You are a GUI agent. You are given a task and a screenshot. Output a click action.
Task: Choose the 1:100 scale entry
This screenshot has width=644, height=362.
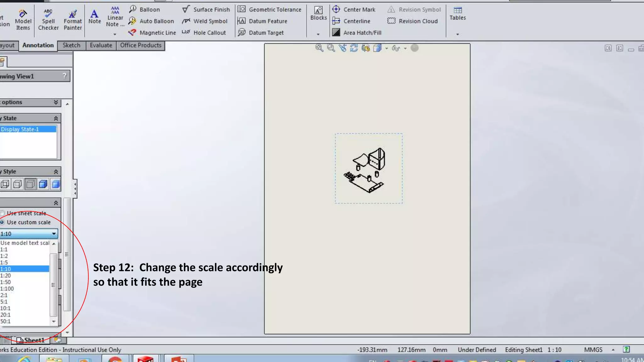coord(25,289)
